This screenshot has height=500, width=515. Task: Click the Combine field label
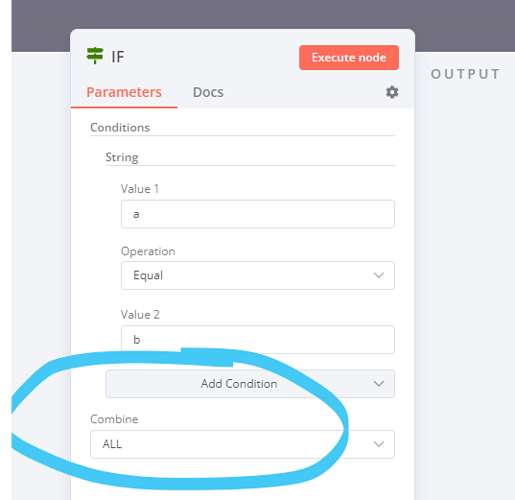(x=114, y=419)
